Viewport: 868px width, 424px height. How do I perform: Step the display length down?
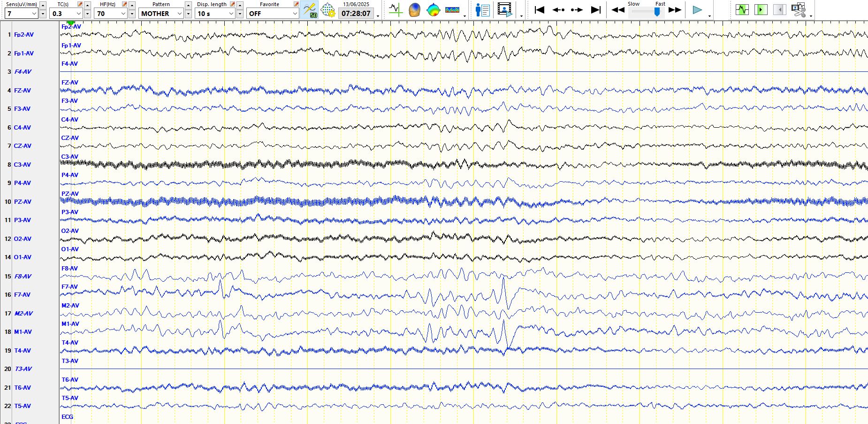pos(240,14)
